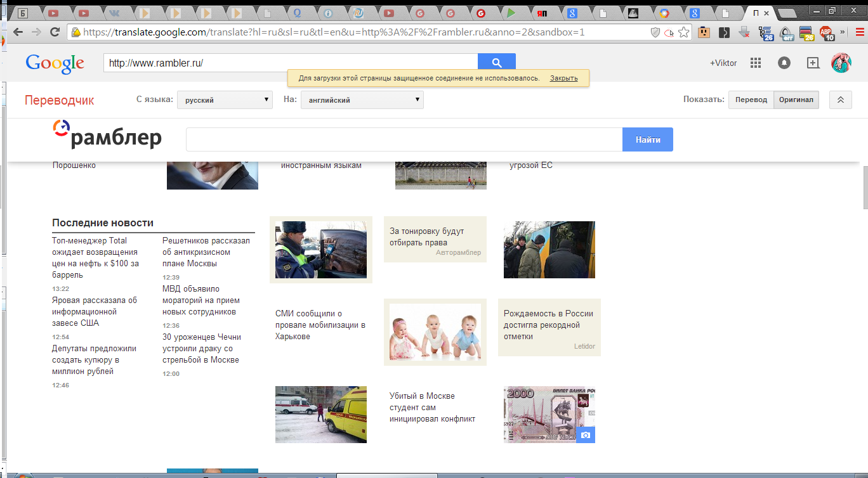Open the target language английский dropdown
868x478 pixels.
point(362,100)
